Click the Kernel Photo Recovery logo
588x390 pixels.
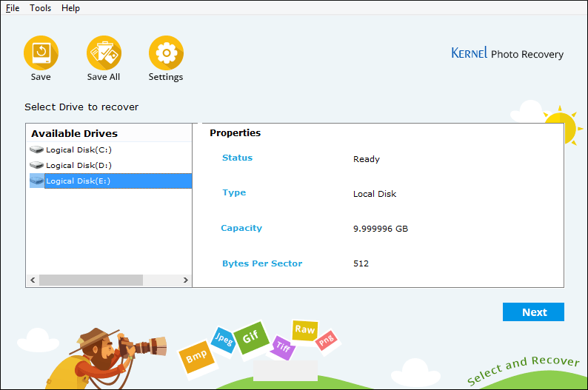(507, 53)
